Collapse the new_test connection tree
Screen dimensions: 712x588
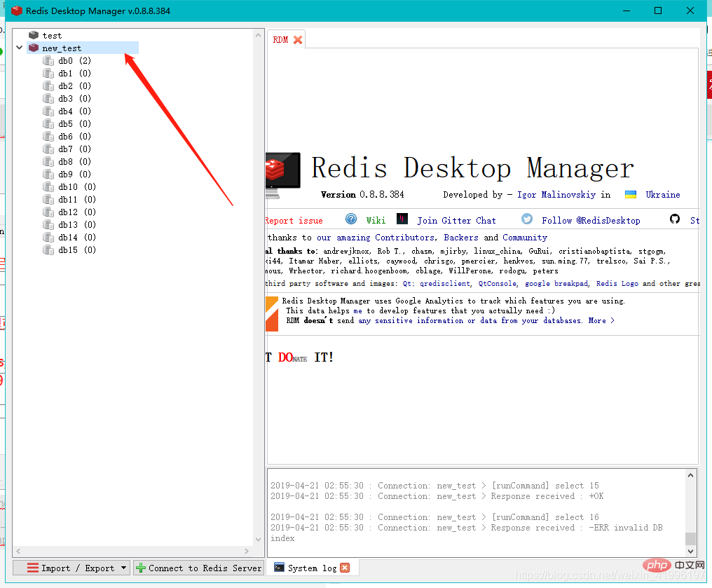19,47
